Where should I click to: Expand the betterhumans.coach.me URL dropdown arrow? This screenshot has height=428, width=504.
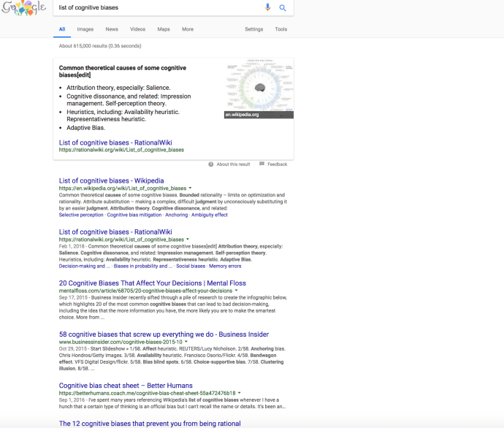(240, 393)
